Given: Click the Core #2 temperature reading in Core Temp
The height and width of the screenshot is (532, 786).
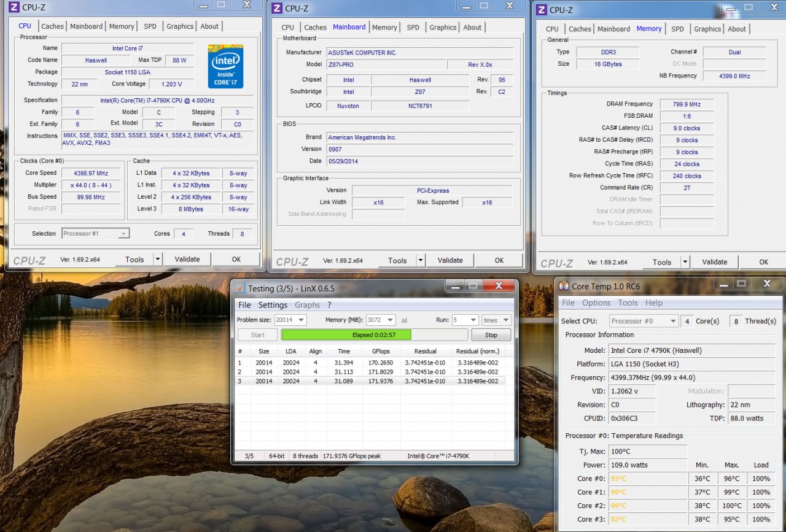Looking at the screenshot, I should [x=647, y=506].
